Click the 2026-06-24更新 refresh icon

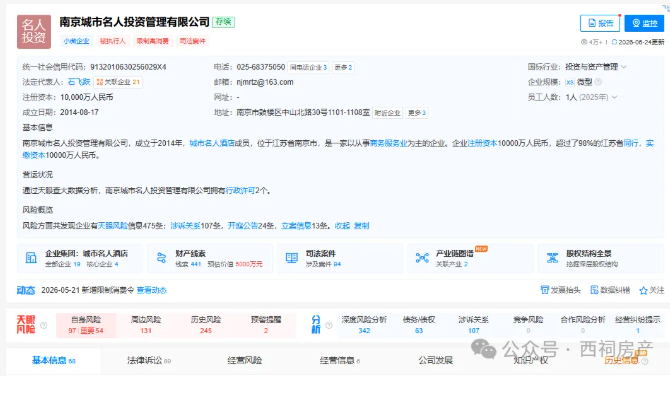click(614, 42)
